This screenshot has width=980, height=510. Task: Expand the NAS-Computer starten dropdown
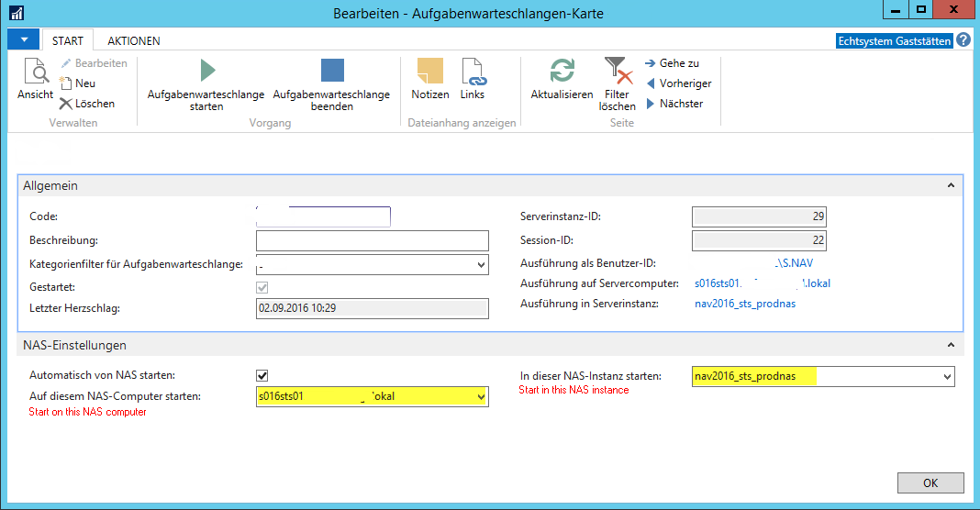click(482, 397)
